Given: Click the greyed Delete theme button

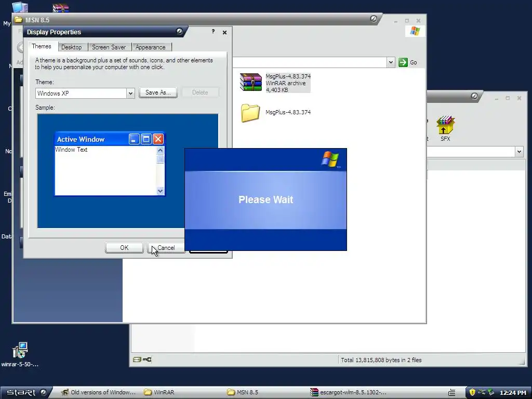Looking at the screenshot, I should pyautogui.click(x=200, y=92).
